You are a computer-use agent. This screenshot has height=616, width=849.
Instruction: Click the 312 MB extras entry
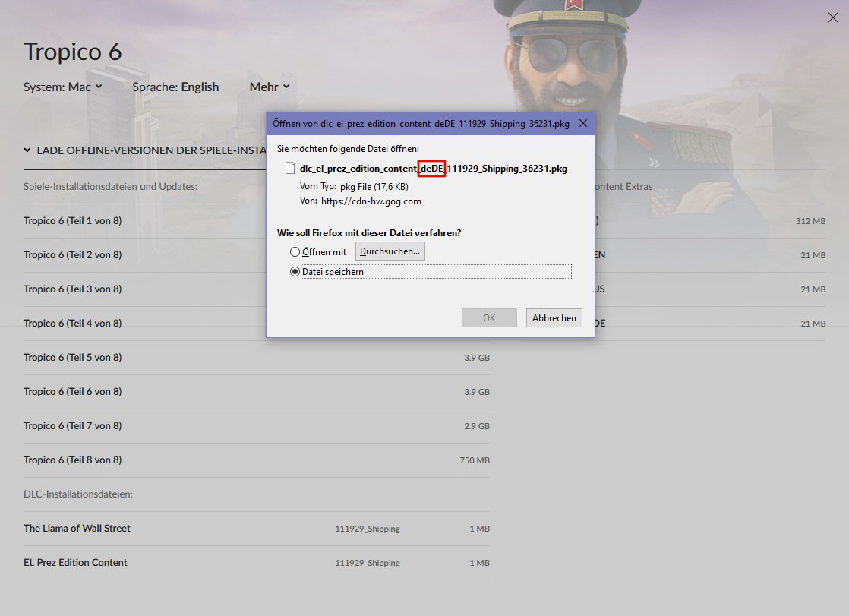tap(810, 221)
